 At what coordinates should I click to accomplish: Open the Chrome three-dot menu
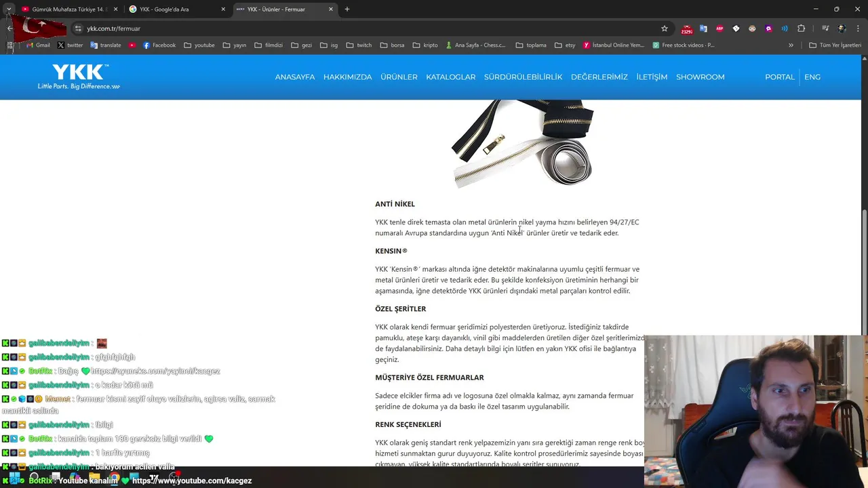point(858,28)
